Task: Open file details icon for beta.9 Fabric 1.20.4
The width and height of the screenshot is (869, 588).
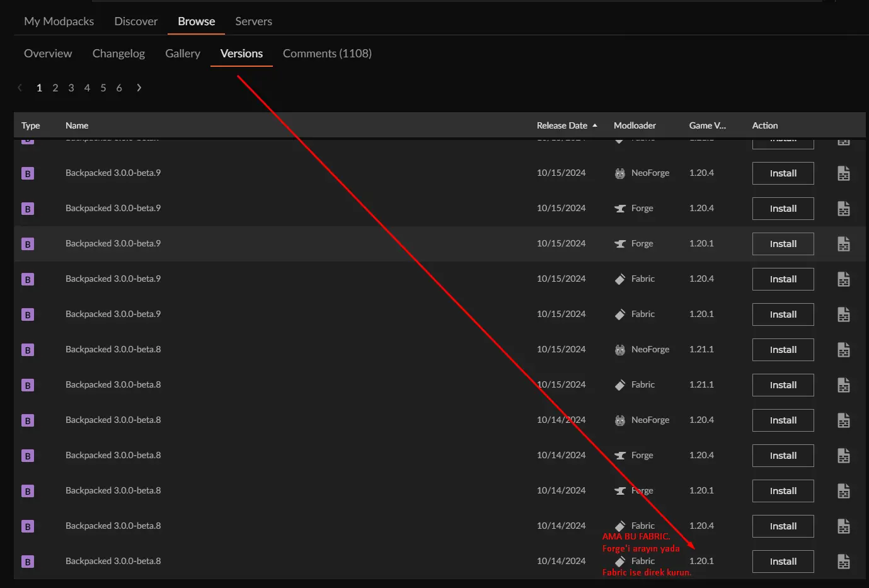Action: coord(844,279)
